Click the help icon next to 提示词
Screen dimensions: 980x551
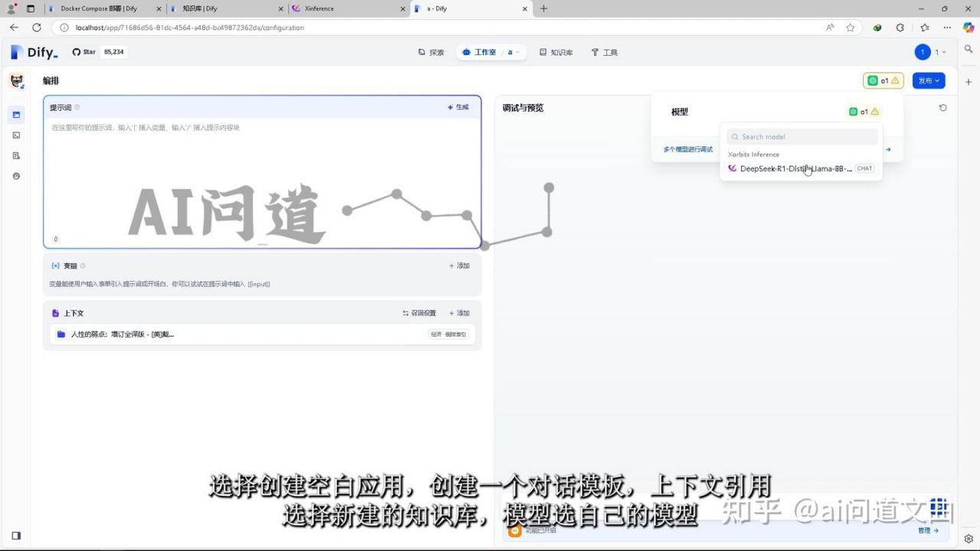(77, 107)
